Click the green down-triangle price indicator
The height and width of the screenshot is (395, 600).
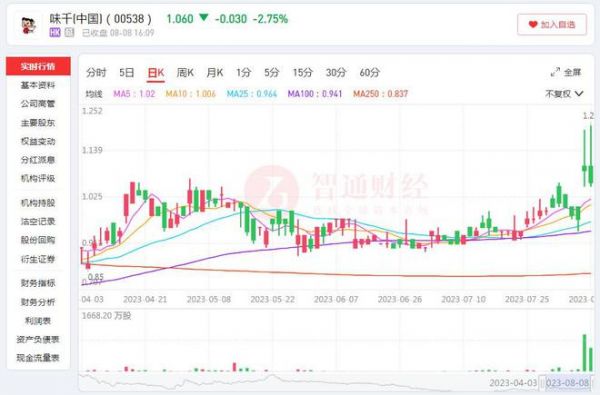click(204, 18)
